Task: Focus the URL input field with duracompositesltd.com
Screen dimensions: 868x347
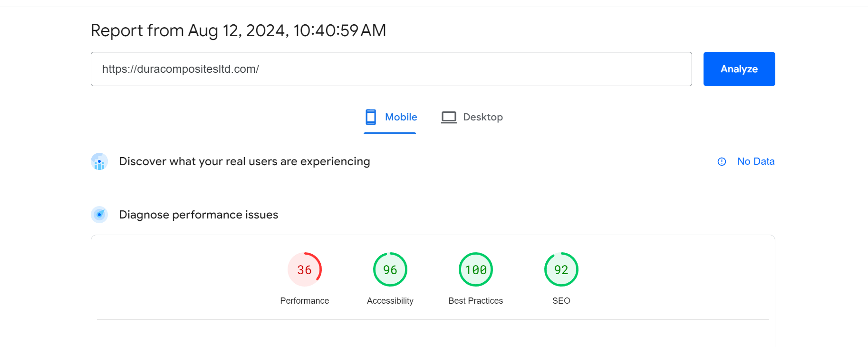Action: (x=391, y=69)
